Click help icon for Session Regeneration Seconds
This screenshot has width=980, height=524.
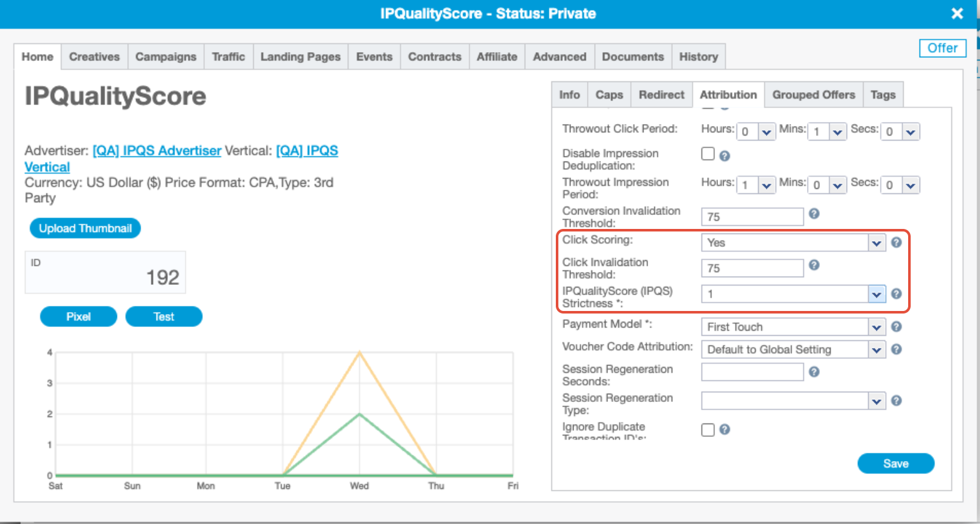[814, 372]
